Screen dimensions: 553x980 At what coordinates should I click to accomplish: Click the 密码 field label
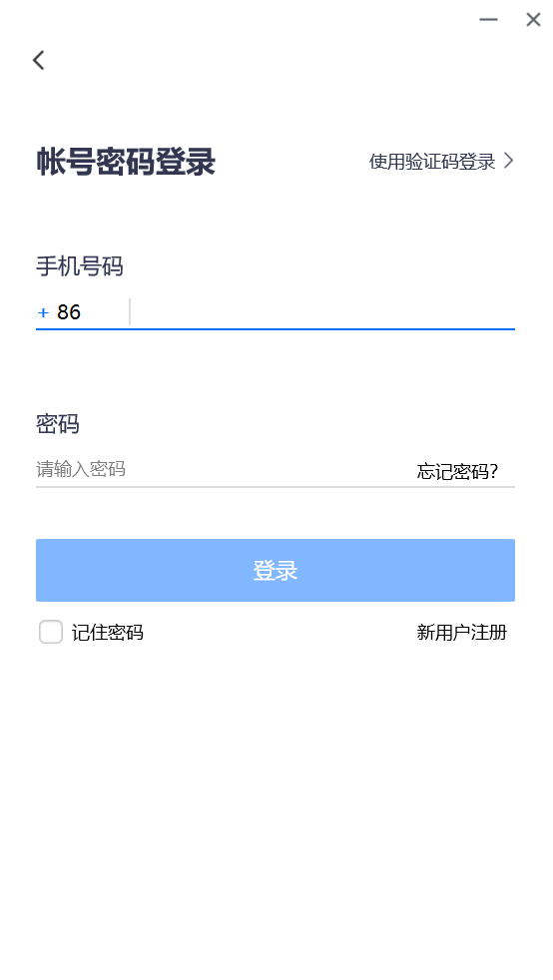[58, 424]
